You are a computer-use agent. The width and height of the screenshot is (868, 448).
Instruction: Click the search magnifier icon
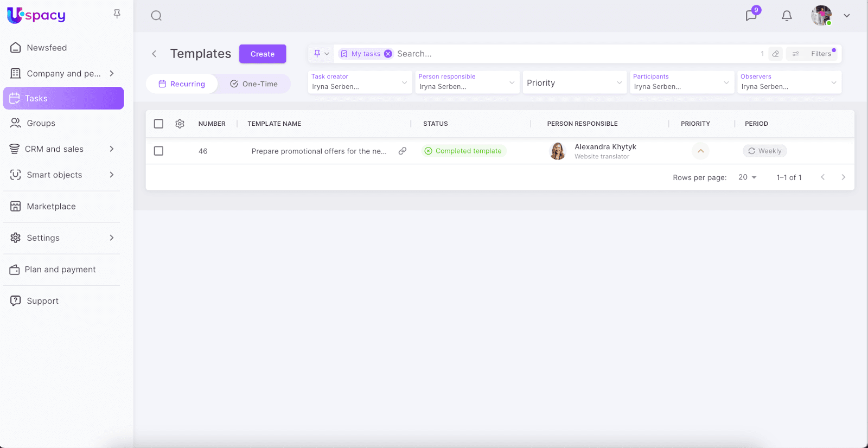click(x=156, y=16)
